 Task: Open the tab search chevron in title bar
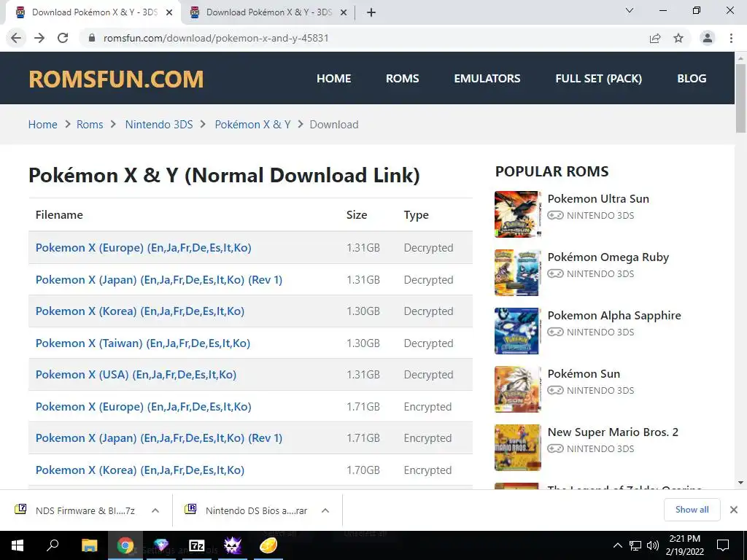click(630, 10)
